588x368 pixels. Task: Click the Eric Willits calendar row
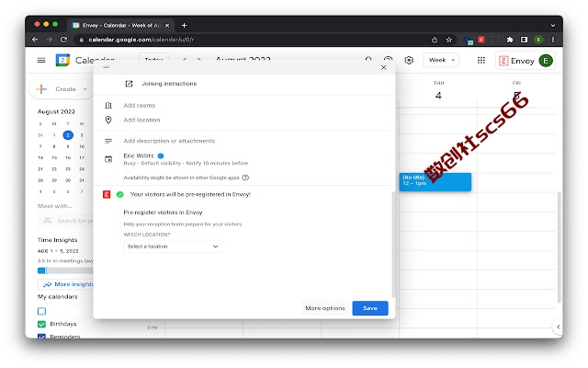coord(186,159)
